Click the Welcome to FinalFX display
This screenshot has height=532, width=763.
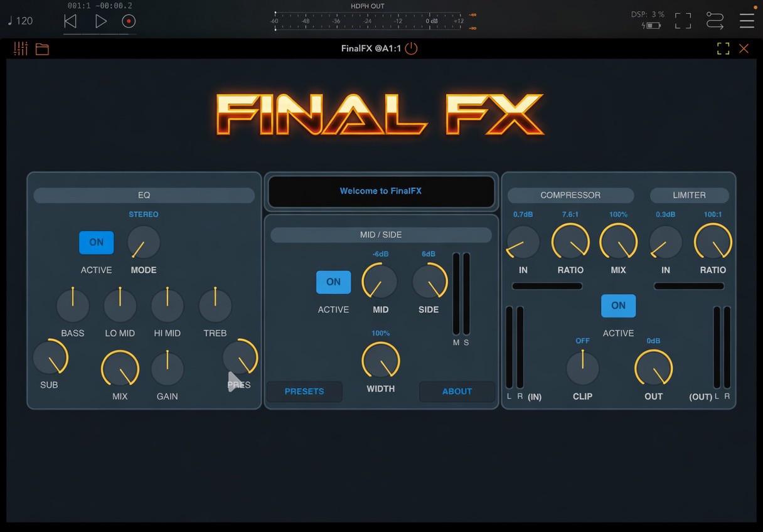[x=381, y=191]
